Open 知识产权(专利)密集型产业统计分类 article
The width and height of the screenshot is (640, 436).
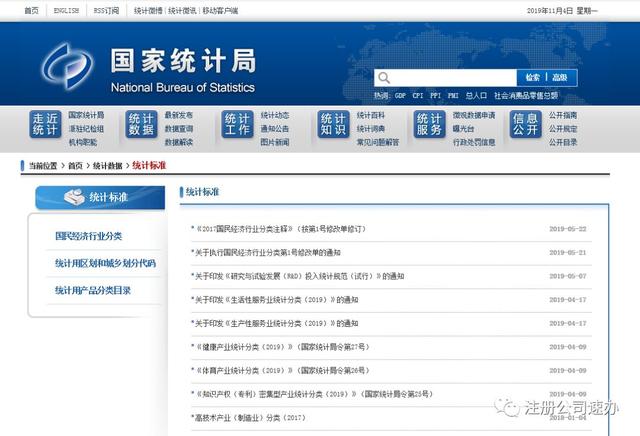coord(313,394)
